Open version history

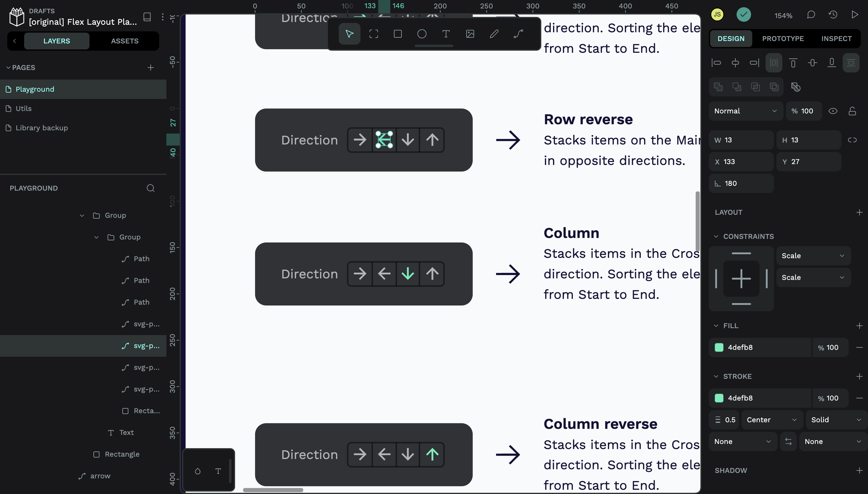pos(833,14)
